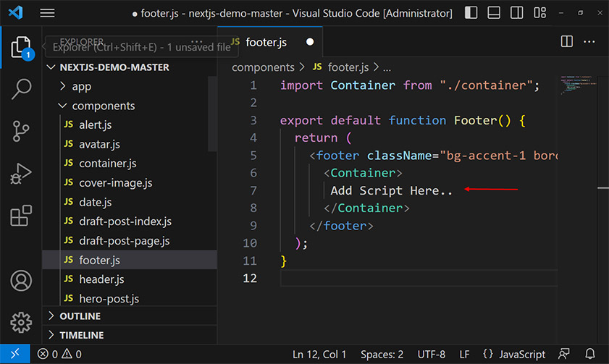The width and height of the screenshot is (609, 364).
Task: Click the "Add Script Here.." text in editor
Action: pyautogui.click(x=391, y=190)
